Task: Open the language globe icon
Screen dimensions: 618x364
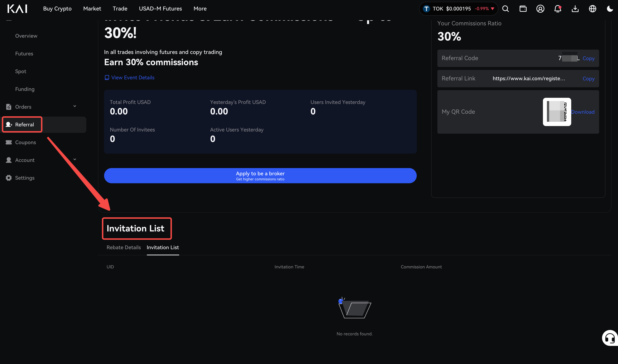Action: tap(592, 9)
